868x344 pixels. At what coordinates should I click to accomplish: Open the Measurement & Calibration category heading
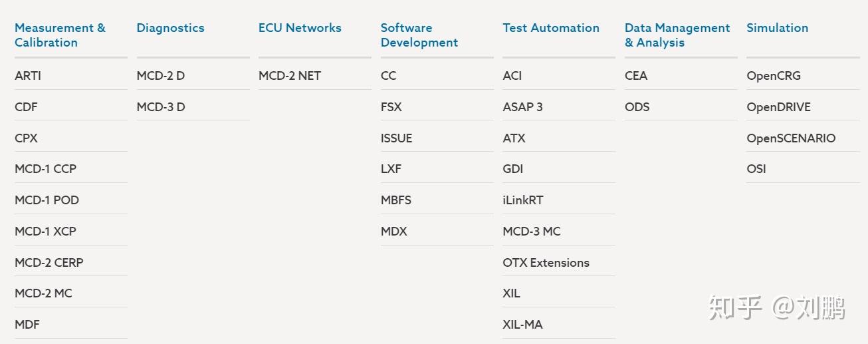60,35
